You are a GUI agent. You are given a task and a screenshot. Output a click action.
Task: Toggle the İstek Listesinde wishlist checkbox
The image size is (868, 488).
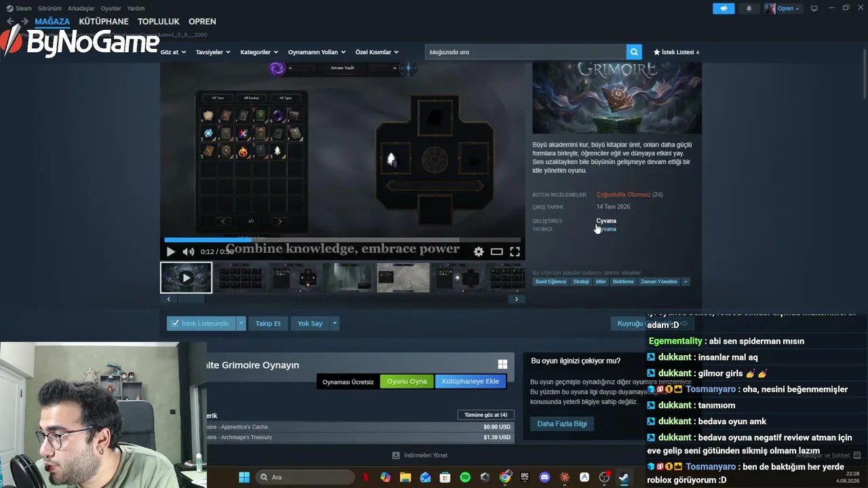176,323
